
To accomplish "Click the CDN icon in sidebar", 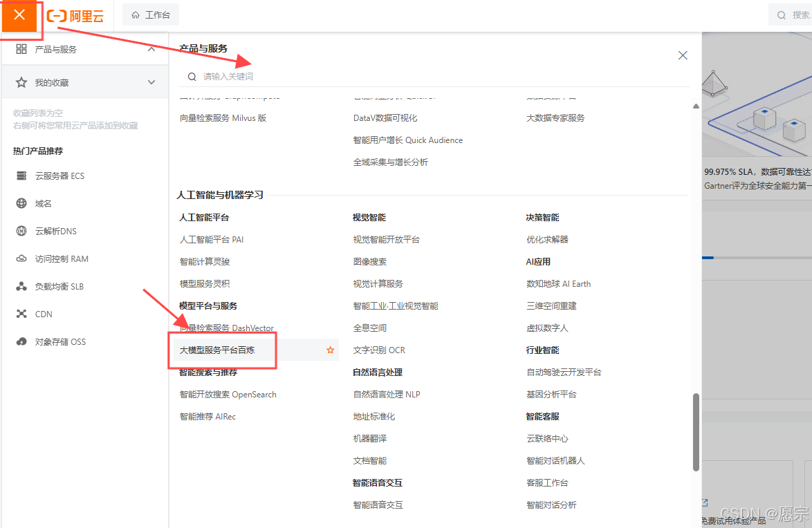I will pyautogui.click(x=21, y=314).
